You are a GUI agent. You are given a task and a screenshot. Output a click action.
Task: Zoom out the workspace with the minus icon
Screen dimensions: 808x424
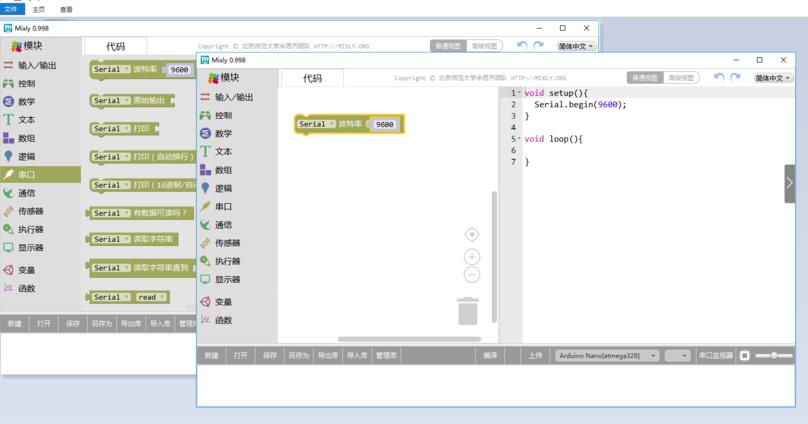472,275
